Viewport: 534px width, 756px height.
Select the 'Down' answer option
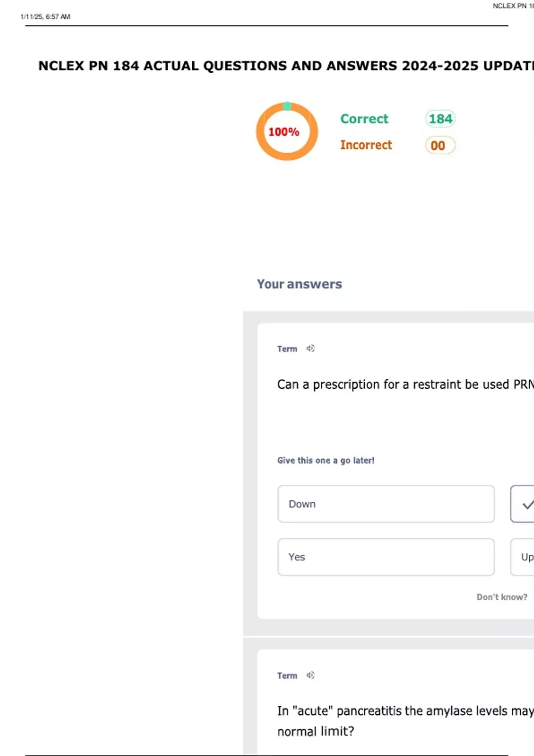point(386,504)
